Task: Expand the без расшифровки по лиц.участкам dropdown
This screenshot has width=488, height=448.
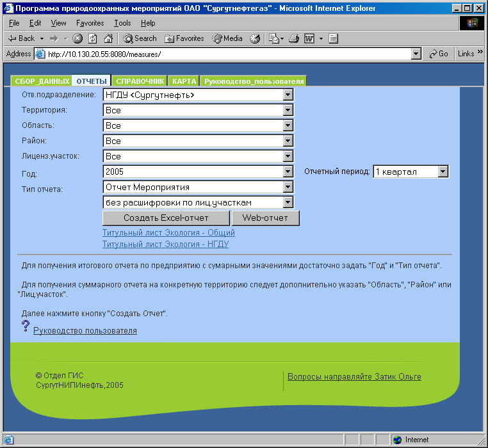Action: 288,202
